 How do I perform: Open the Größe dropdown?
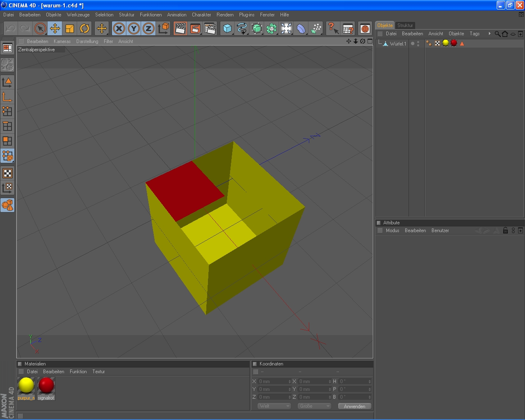314,406
